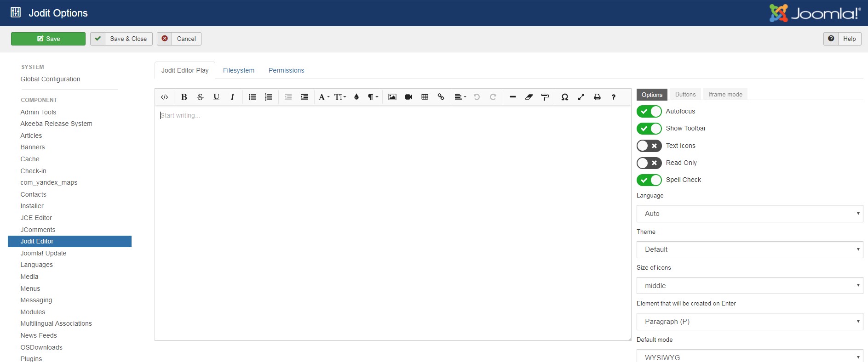Image resolution: width=868 pixels, height=362 pixels.
Task: Switch to the Filesystem tab
Action: point(239,70)
